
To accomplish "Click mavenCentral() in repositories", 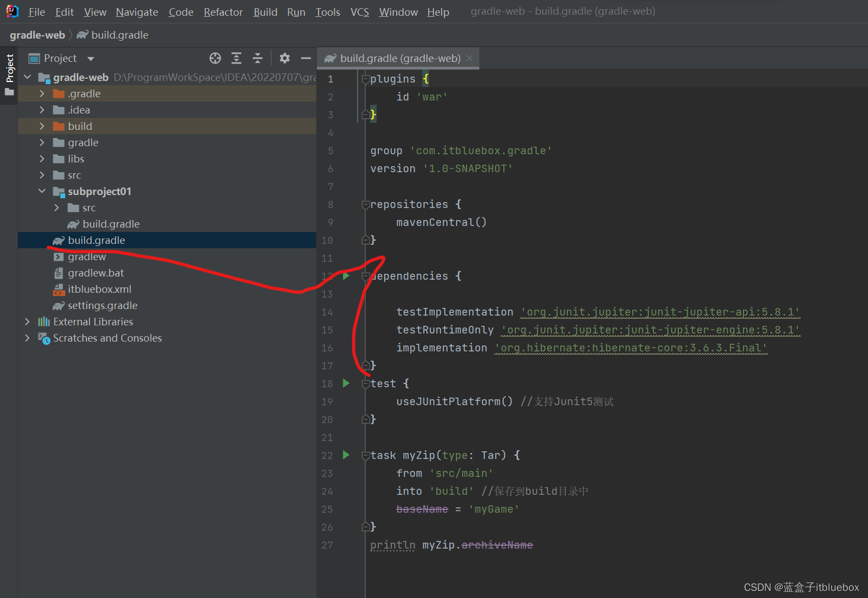I will [x=441, y=222].
